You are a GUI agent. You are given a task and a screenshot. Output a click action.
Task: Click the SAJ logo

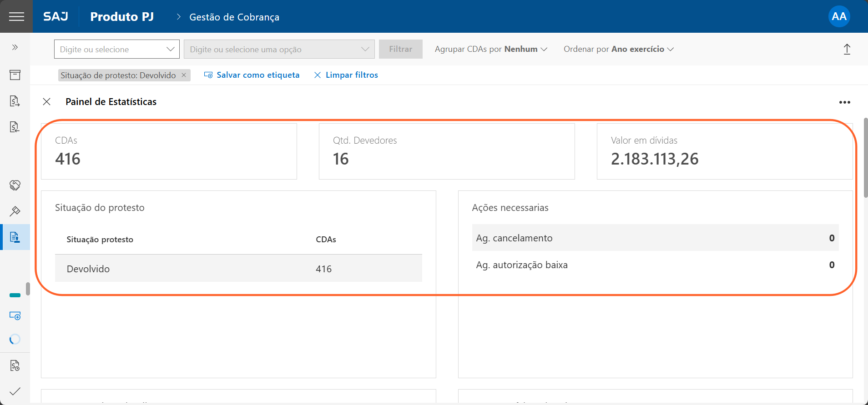tap(56, 16)
